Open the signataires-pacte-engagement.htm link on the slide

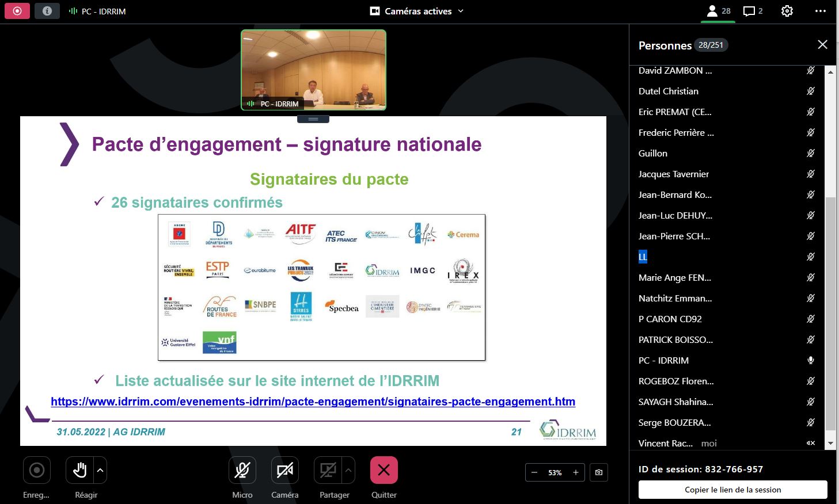313,402
